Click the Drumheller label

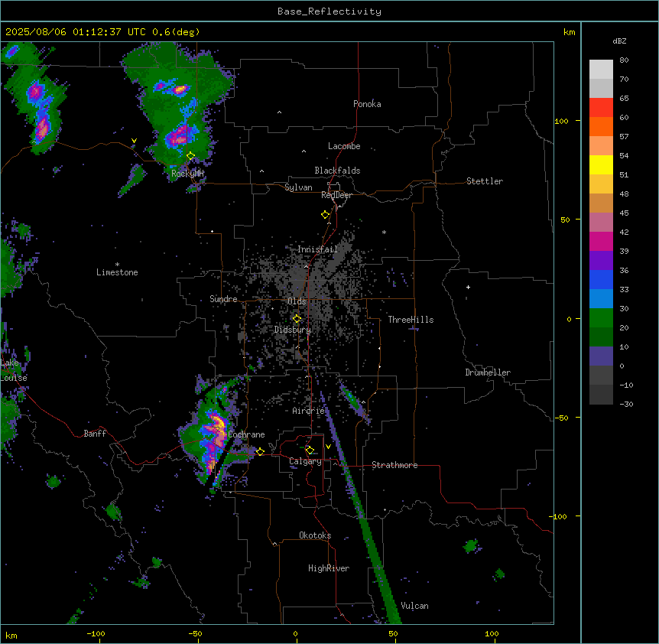(x=488, y=372)
